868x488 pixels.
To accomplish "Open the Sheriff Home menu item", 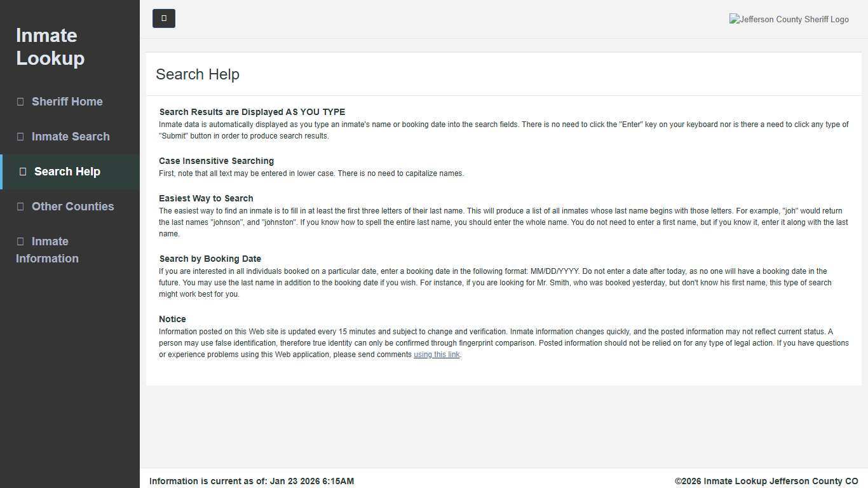I will pos(67,102).
